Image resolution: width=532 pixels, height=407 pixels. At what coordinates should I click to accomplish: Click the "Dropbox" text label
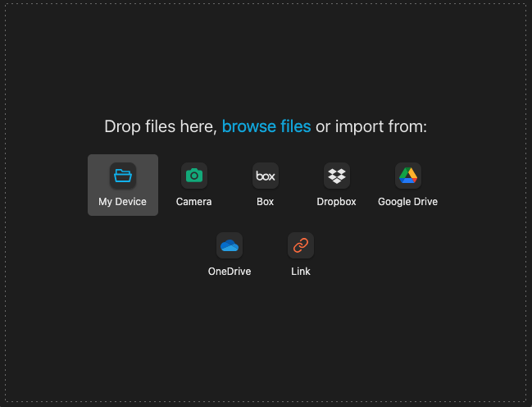click(336, 202)
